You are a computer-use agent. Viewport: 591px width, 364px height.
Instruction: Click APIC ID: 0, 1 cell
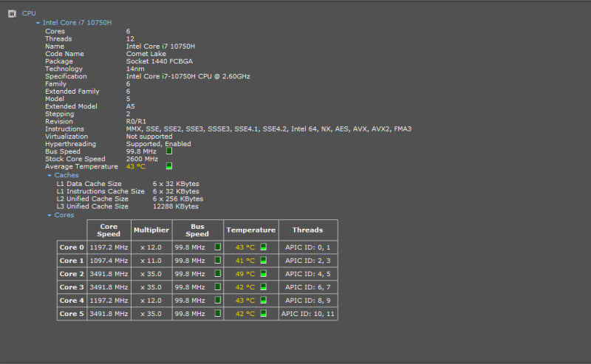click(307, 247)
